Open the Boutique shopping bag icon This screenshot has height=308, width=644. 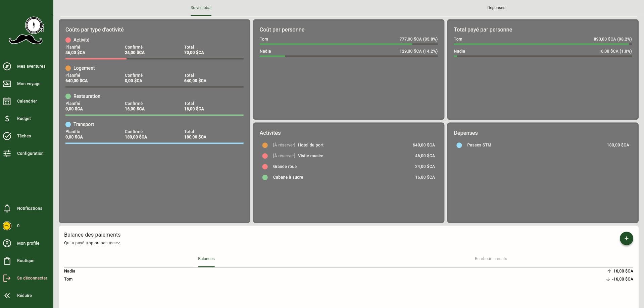tap(7, 261)
